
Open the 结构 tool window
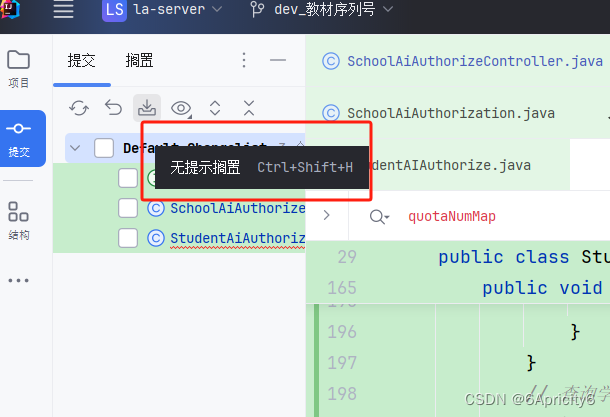click(x=19, y=220)
